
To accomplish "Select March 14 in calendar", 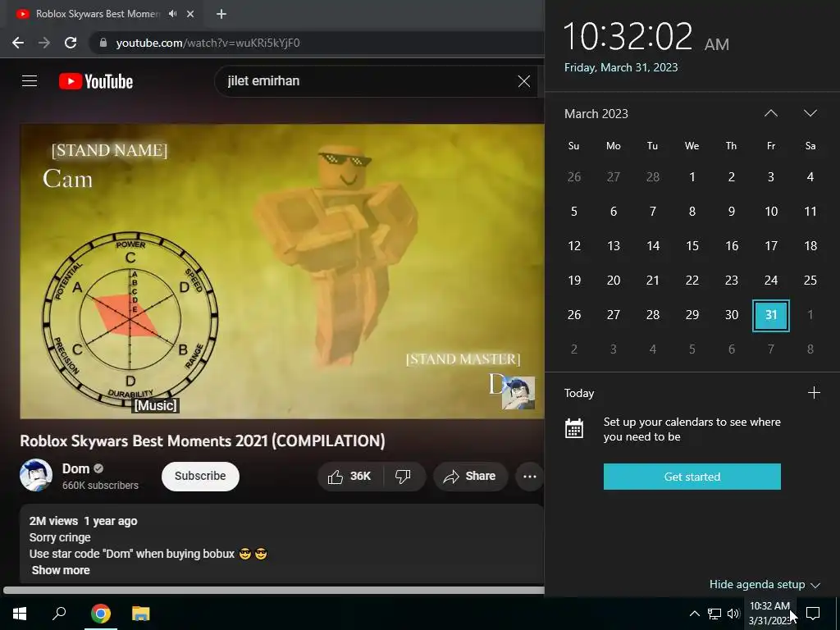I will 652,246.
